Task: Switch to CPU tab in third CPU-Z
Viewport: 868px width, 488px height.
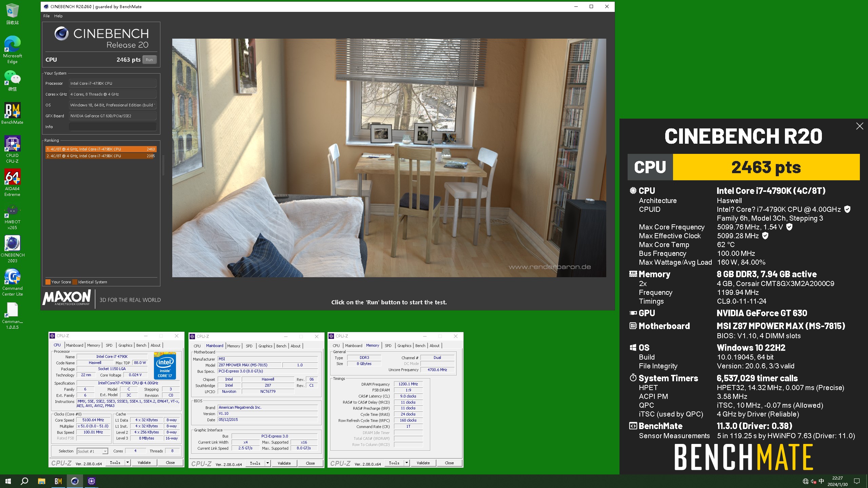Action: tap(336, 346)
